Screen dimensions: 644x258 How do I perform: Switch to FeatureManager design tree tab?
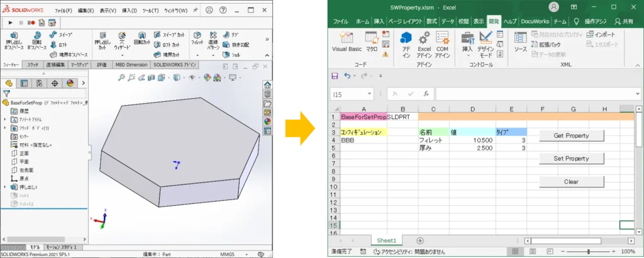9,83
